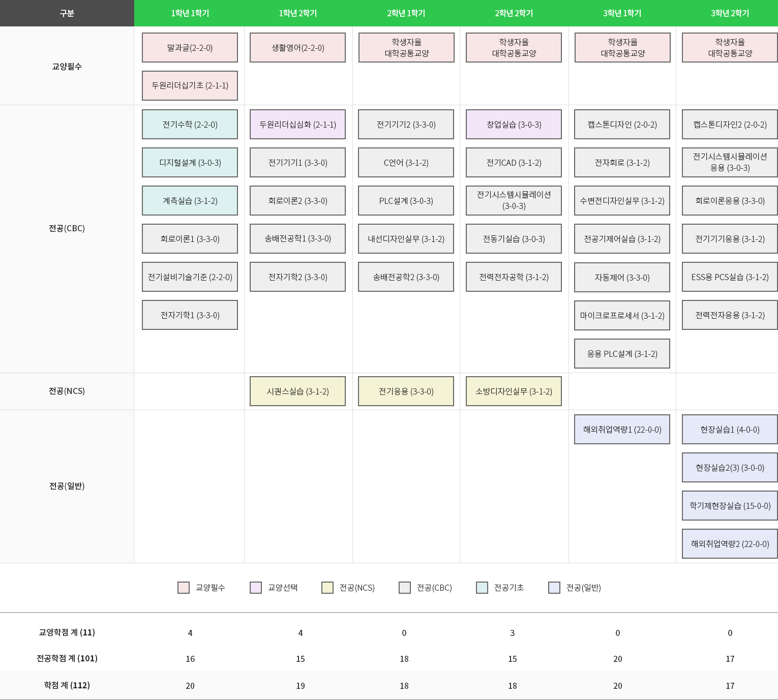This screenshot has width=778, height=700.
Task: Click 소방디자인실무 (3-1-2) box
Action: pos(514,391)
